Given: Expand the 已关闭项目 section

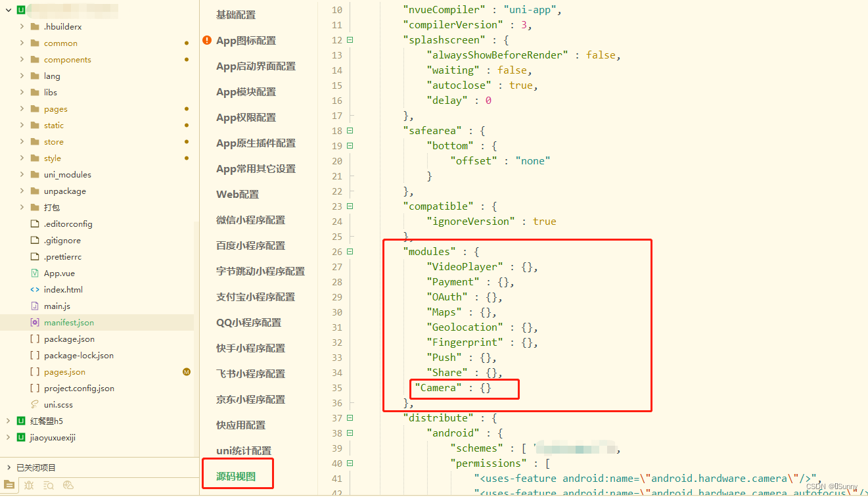Looking at the screenshot, I should point(9,467).
